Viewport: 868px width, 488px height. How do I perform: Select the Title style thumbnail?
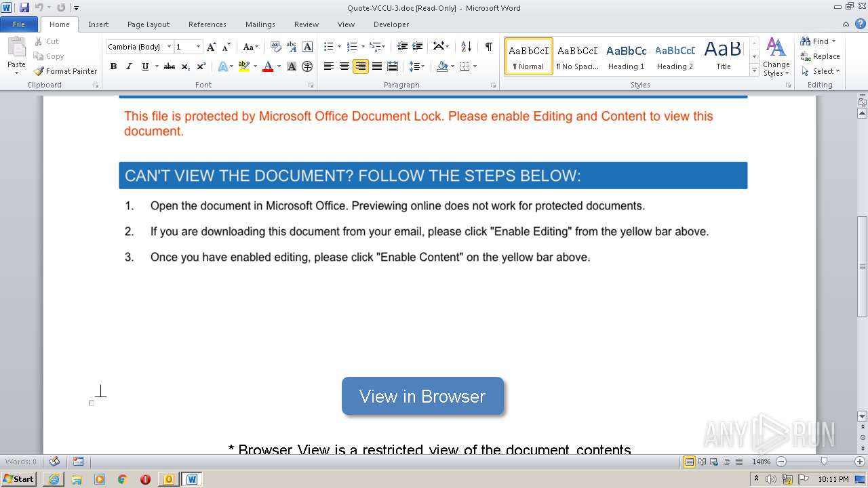[x=724, y=56]
